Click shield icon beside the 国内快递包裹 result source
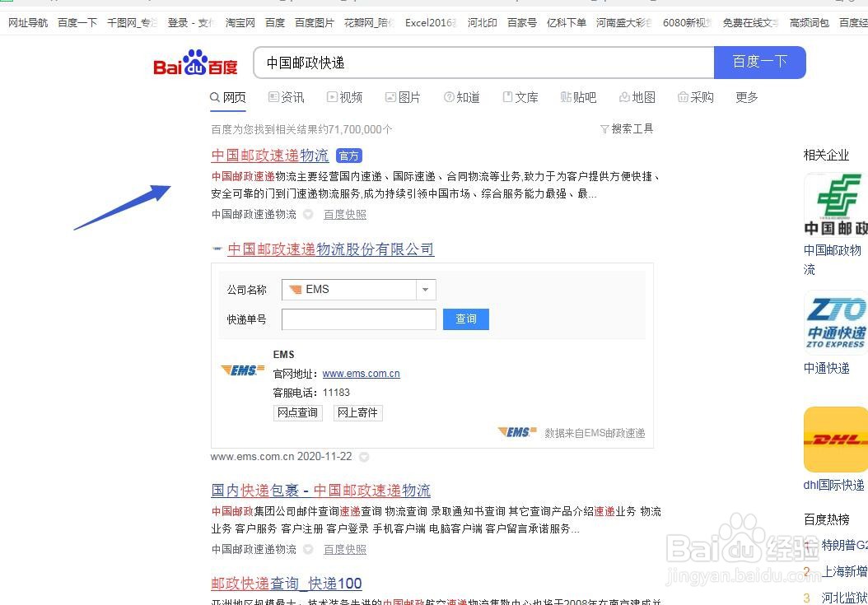The image size is (868, 605). tap(308, 549)
